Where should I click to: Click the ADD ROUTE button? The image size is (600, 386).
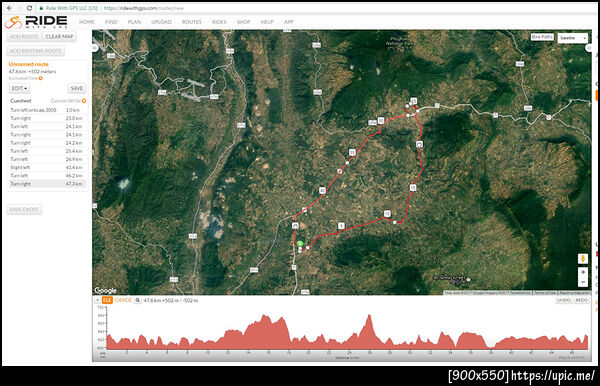[24, 37]
